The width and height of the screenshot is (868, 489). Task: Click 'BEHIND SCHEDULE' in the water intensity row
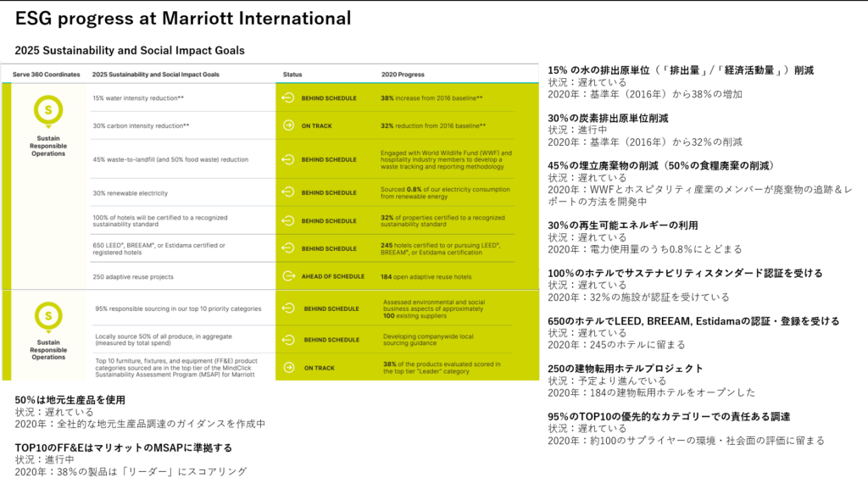tap(329, 98)
